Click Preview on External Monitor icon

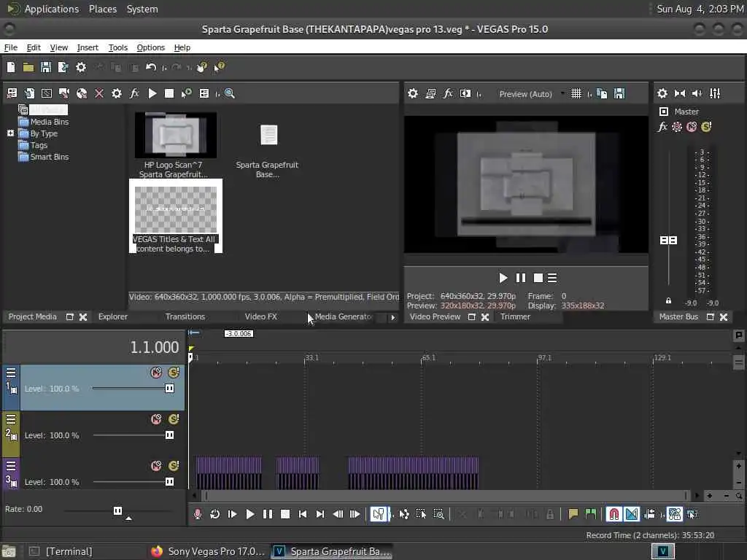[x=430, y=93]
